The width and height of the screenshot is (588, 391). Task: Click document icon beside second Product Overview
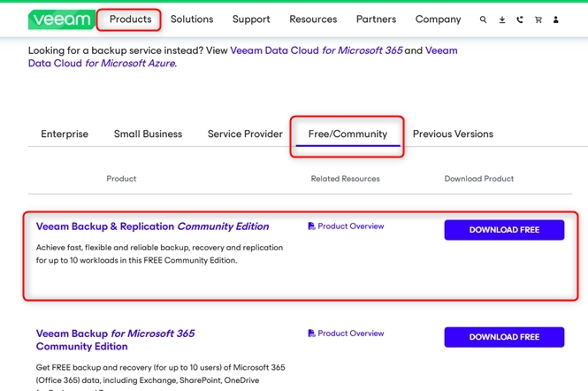[x=311, y=333]
